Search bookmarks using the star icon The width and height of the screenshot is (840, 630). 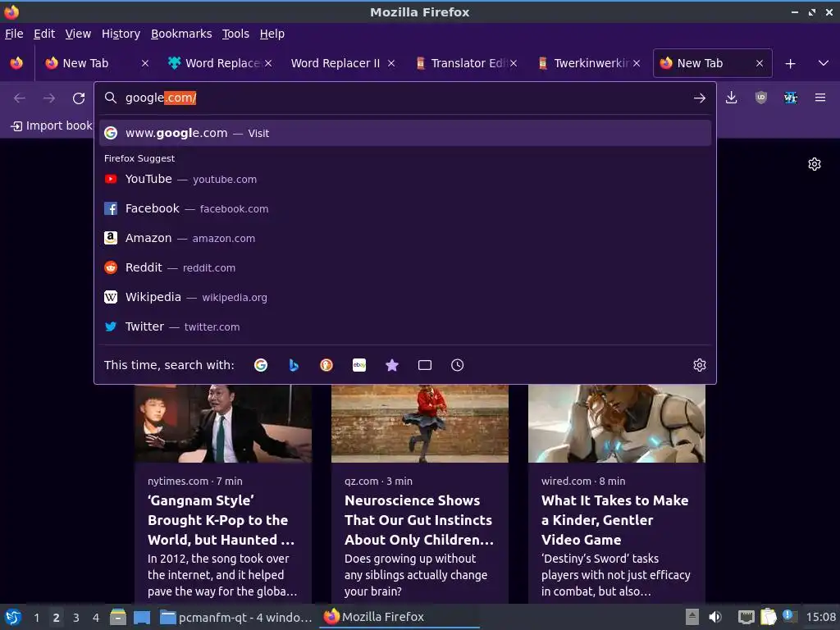pyautogui.click(x=392, y=365)
